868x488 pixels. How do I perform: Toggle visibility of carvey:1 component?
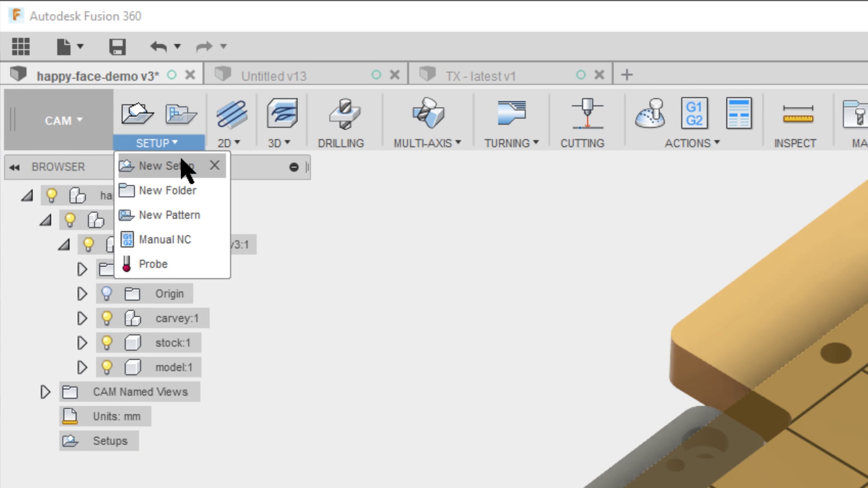[x=107, y=318]
